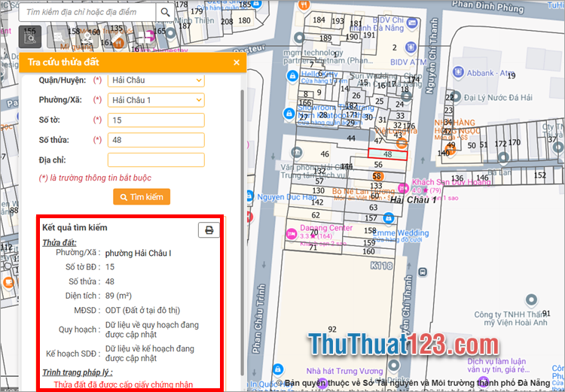Click Khách Sạn Duy Hoàng hotel marker icon

(x=403, y=187)
